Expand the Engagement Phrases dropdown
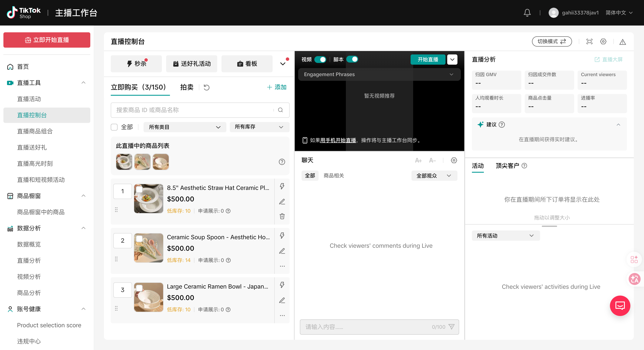644x350 pixels. (379, 74)
